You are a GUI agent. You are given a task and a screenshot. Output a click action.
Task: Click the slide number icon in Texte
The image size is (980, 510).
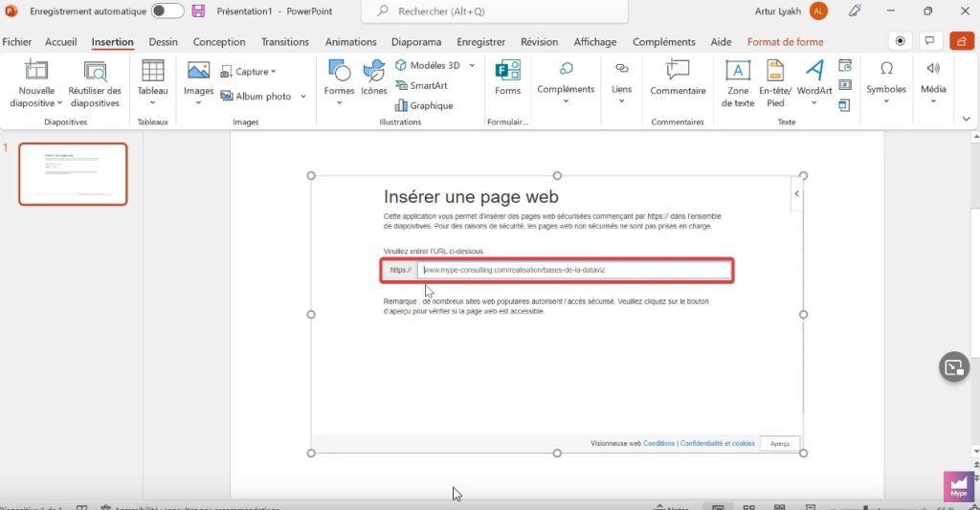845,85
